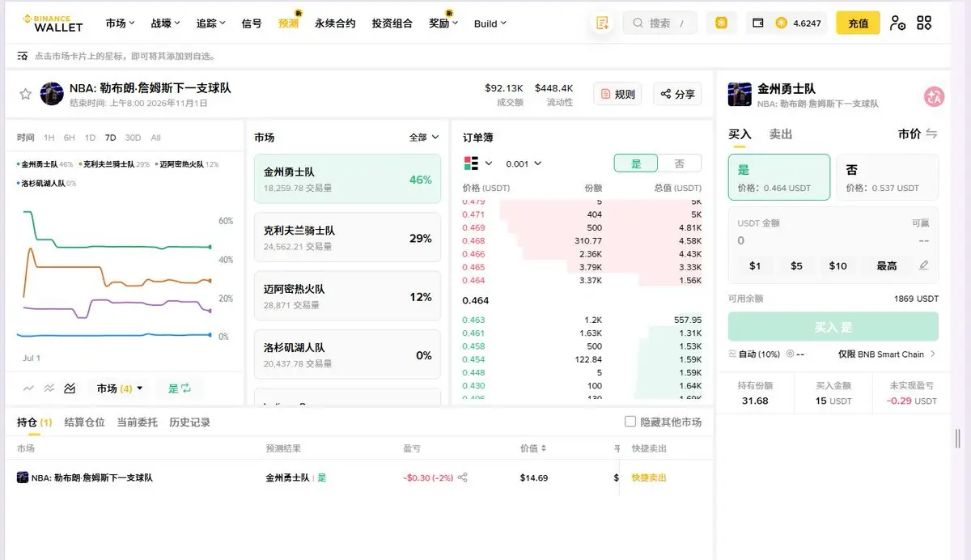Open the notes icon in header

[x=602, y=23]
